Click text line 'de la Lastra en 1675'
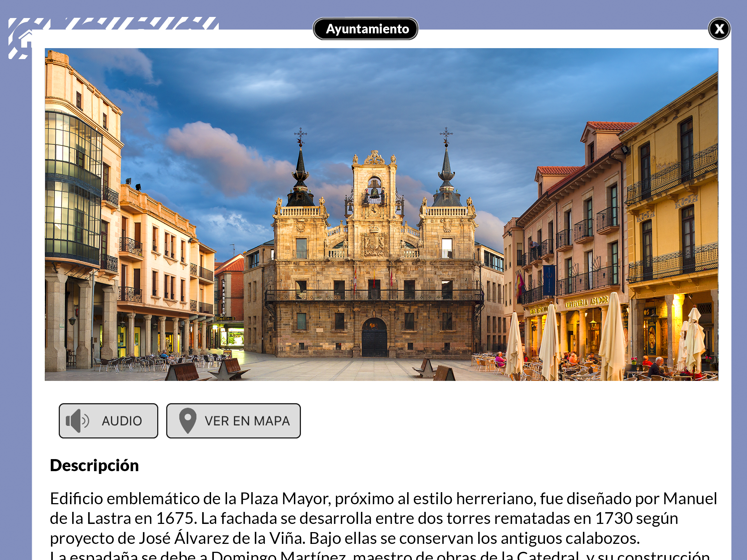This screenshot has height=560, width=747. coord(364,518)
